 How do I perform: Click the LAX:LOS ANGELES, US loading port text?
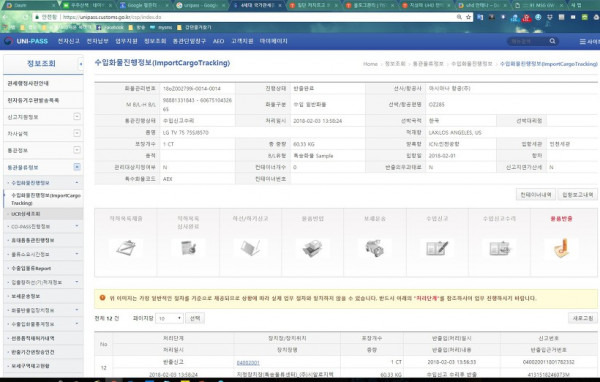[455, 132]
